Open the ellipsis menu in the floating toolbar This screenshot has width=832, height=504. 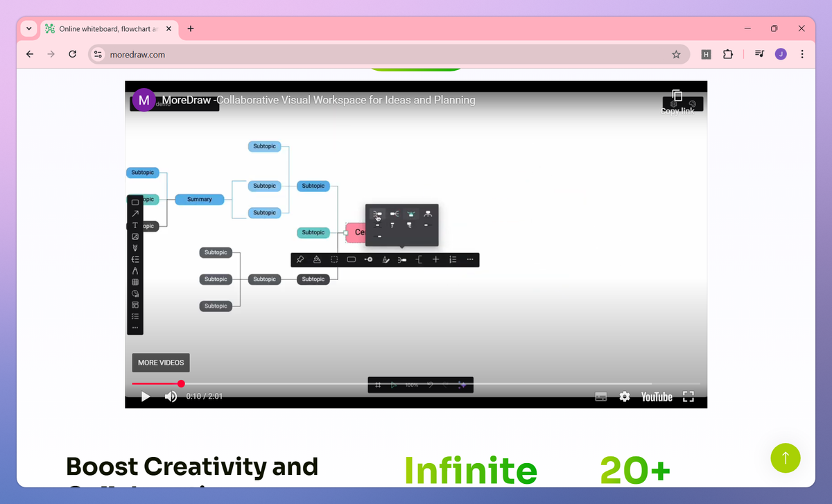point(470,259)
